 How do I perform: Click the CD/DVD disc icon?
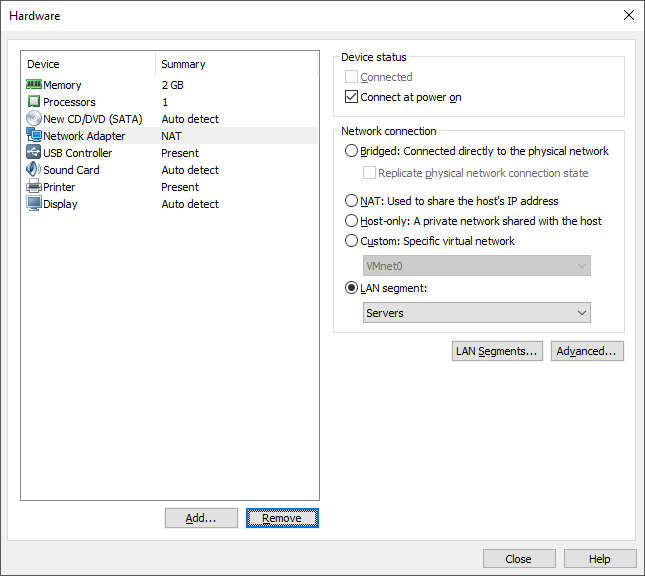coord(34,118)
